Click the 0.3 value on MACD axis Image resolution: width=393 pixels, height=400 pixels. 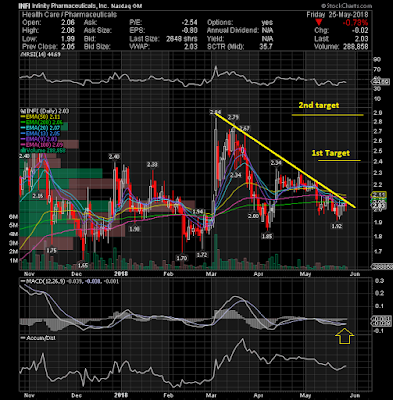(379, 281)
